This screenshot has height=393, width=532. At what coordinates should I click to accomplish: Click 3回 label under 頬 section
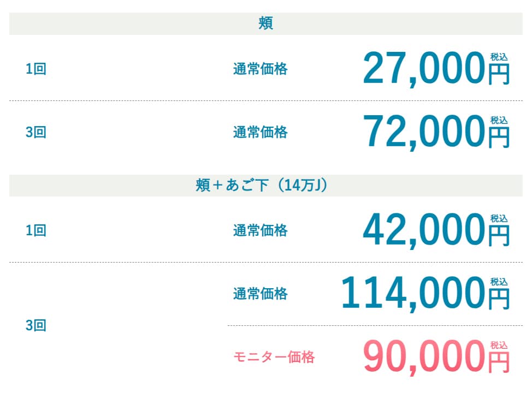(36, 132)
